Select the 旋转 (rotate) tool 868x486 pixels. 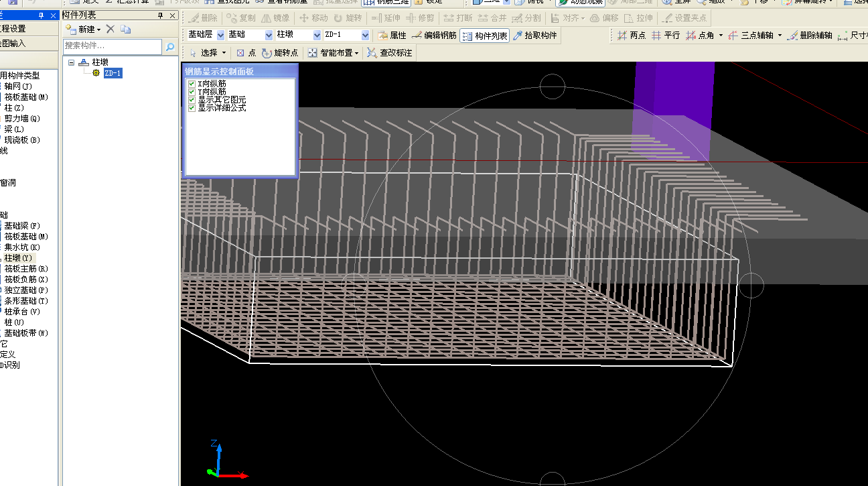(x=348, y=18)
